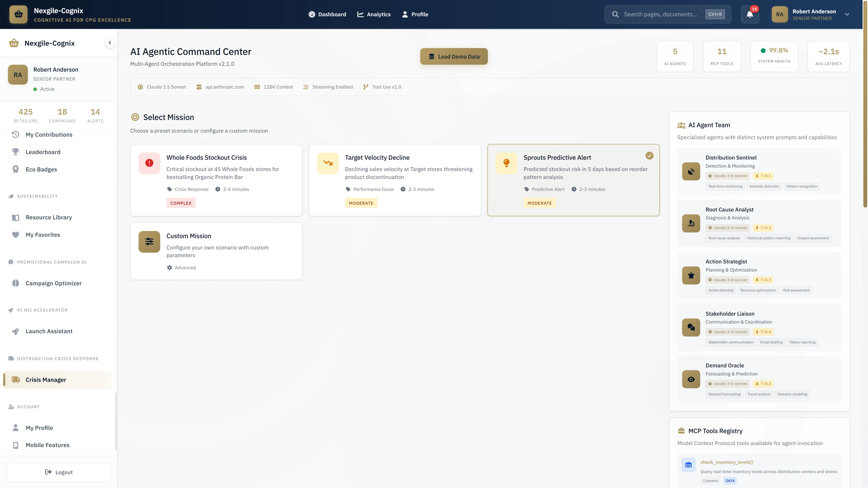Select the Whole Foods Stockout Crisis mission
868x488 pixels.
[216, 180]
